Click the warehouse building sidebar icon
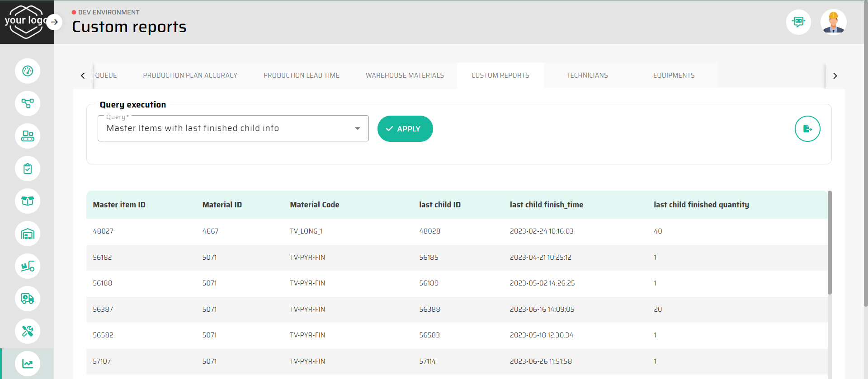The height and width of the screenshot is (379, 868). [28, 234]
